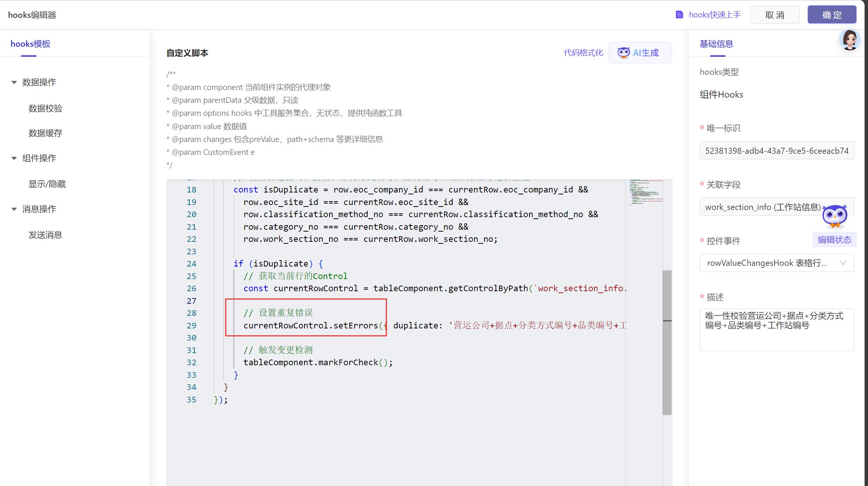Click line number 29 in editor
This screenshot has height=486, width=868.
click(191, 326)
